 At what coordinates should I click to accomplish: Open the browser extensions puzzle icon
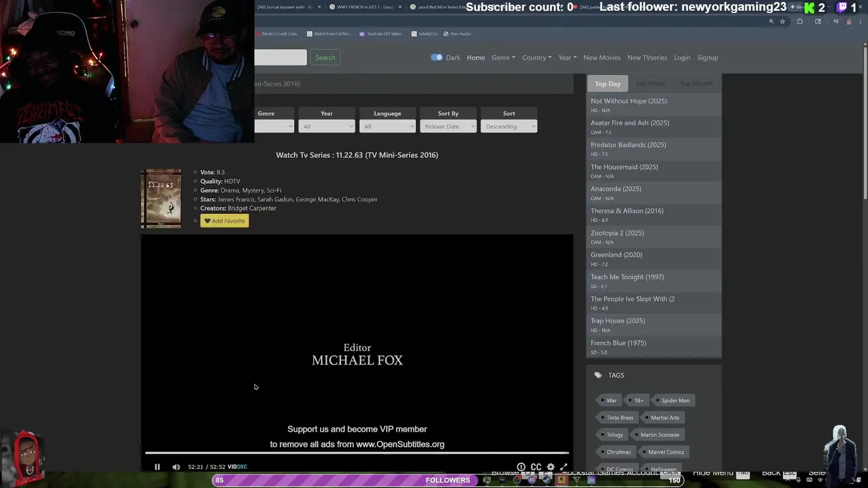[x=800, y=22]
